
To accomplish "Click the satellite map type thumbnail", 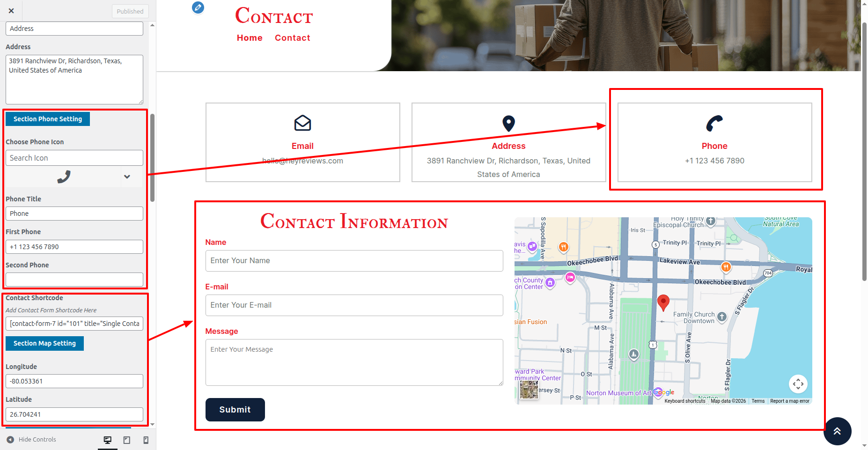I will [529, 390].
